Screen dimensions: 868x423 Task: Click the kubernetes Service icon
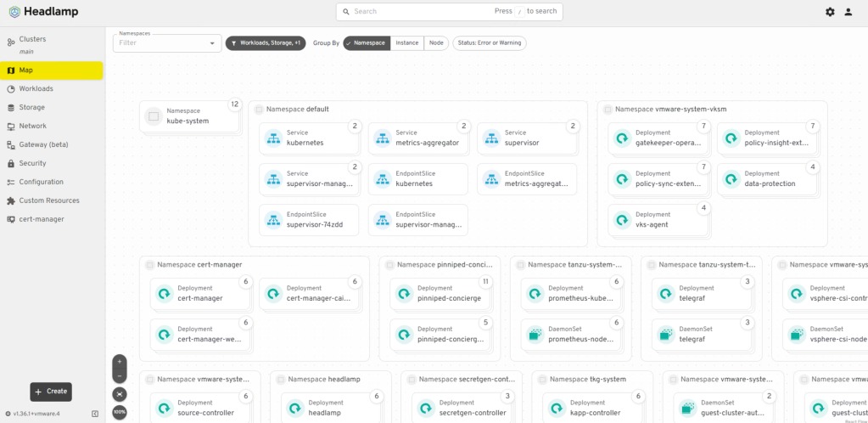[273, 138]
